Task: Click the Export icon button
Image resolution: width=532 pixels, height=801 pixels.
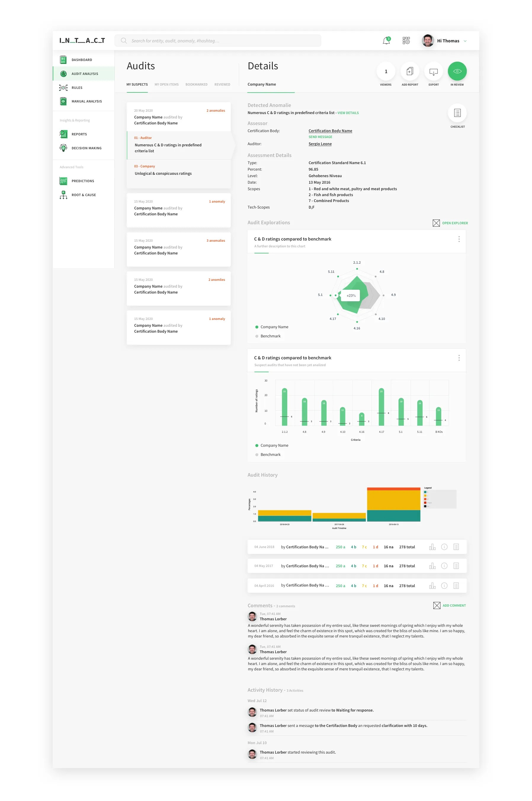Action: point(433,72)
